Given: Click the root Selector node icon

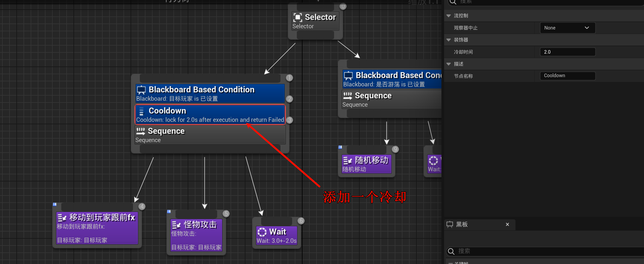Looking at the screenshot, I should coord(297,17).
